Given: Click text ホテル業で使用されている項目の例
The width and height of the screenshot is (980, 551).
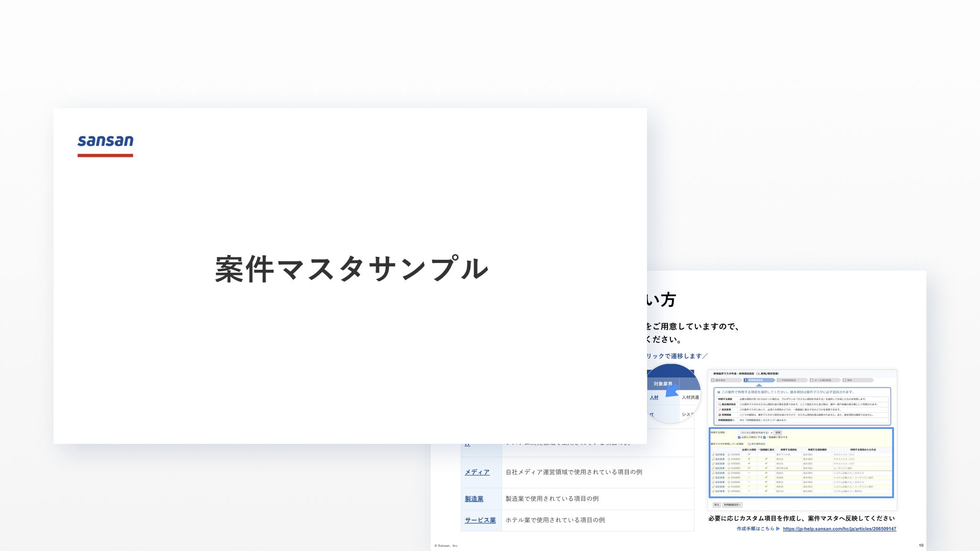Looking at the screenshot, I should click(555, 520).
